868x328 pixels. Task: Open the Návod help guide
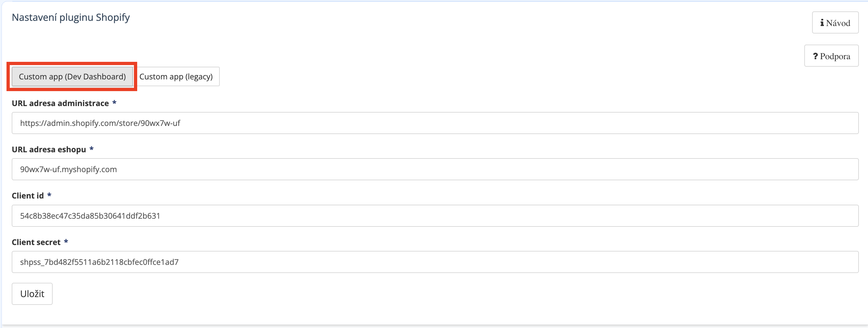pos(835,22)
